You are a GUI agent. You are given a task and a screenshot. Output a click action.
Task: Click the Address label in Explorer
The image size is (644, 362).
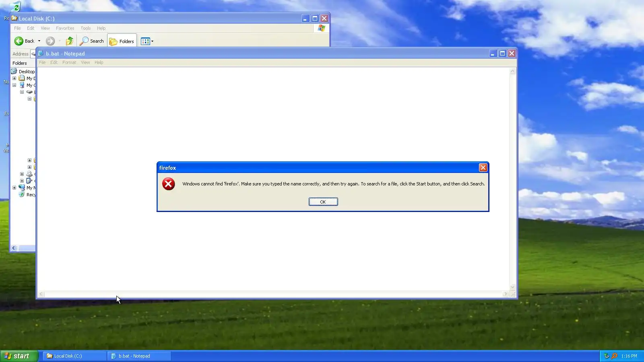tap(21, 54)
